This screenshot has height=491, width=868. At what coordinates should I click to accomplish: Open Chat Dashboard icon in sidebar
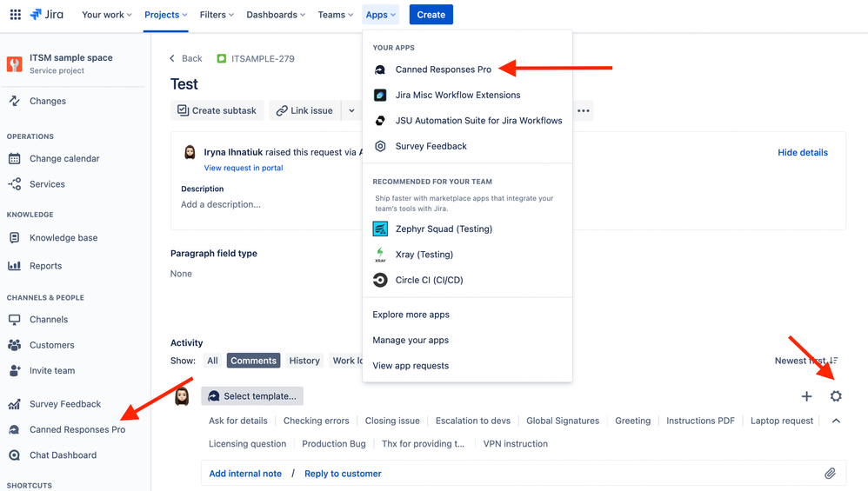point(15,455)
